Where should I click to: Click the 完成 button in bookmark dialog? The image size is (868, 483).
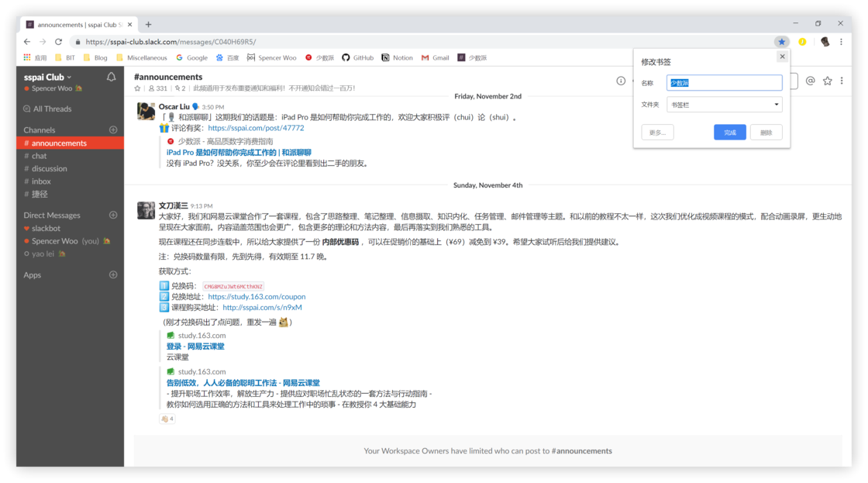pos(729,133)
